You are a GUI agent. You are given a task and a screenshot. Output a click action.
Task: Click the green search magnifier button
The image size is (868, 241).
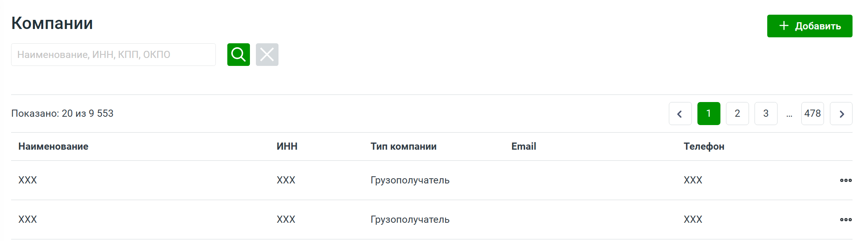pyautogui.click(x=238, y=54)
